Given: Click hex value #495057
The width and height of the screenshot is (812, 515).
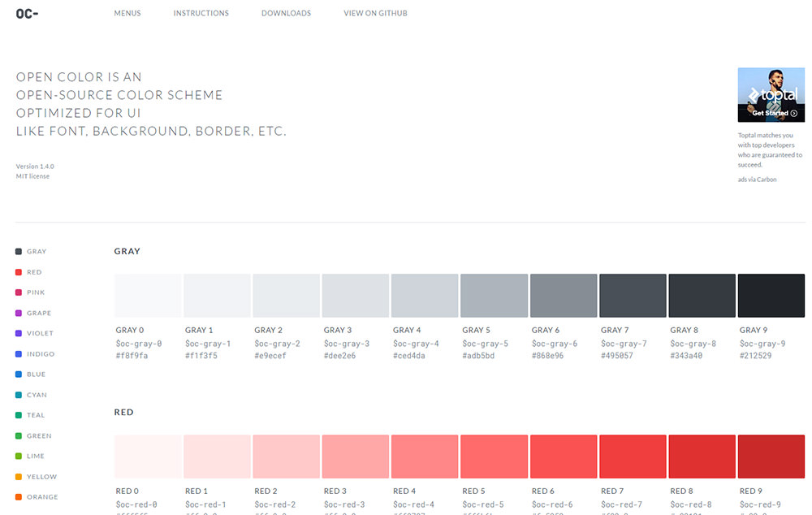Looking at the screenshot, I should point(617,356).
